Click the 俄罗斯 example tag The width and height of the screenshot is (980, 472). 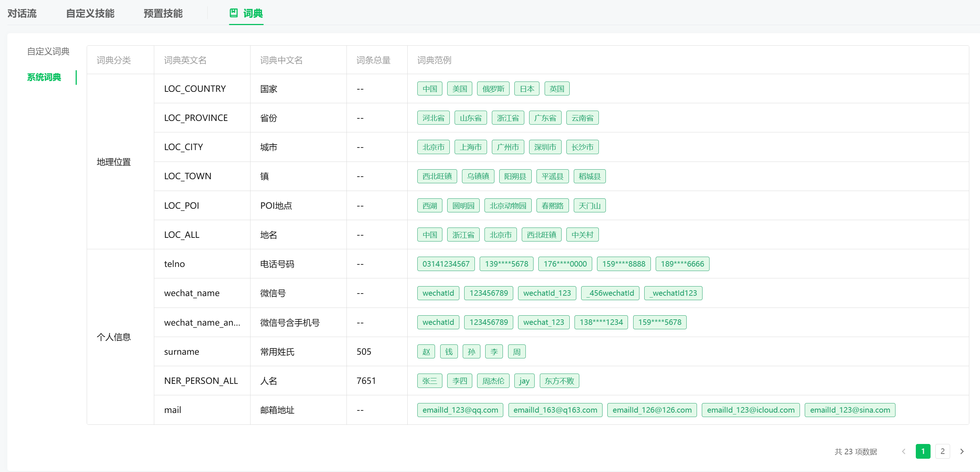493,88
